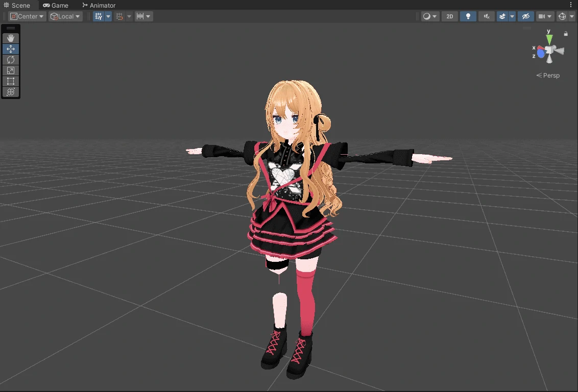Open the scene camera settings dropdown

tap(545, 16)
